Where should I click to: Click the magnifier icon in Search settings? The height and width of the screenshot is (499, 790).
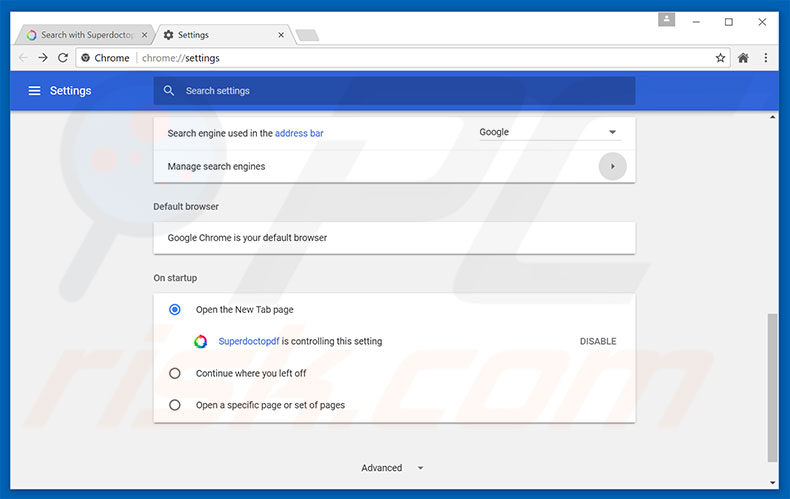pos(169,91)
